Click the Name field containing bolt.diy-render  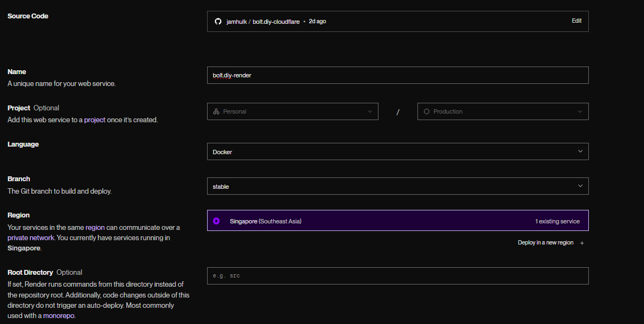coord(397,75)
